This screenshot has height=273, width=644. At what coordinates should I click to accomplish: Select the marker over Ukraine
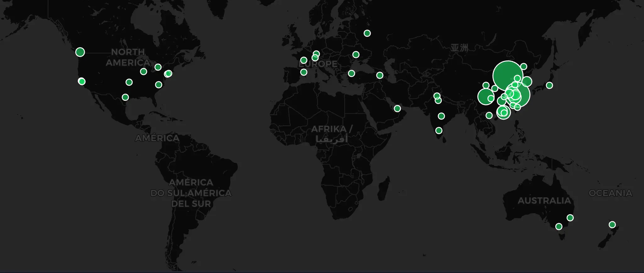point(356,55)
